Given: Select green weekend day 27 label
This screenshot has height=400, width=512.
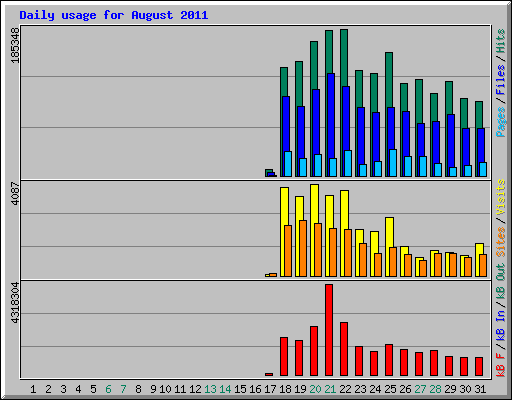Looking at the screenshot, I should point(420,389).
